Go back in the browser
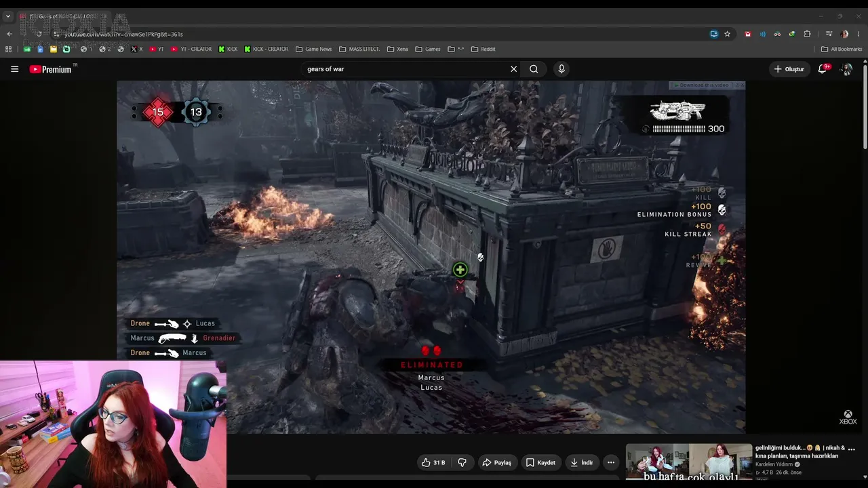Screen dimensions: 868x488 9,34
